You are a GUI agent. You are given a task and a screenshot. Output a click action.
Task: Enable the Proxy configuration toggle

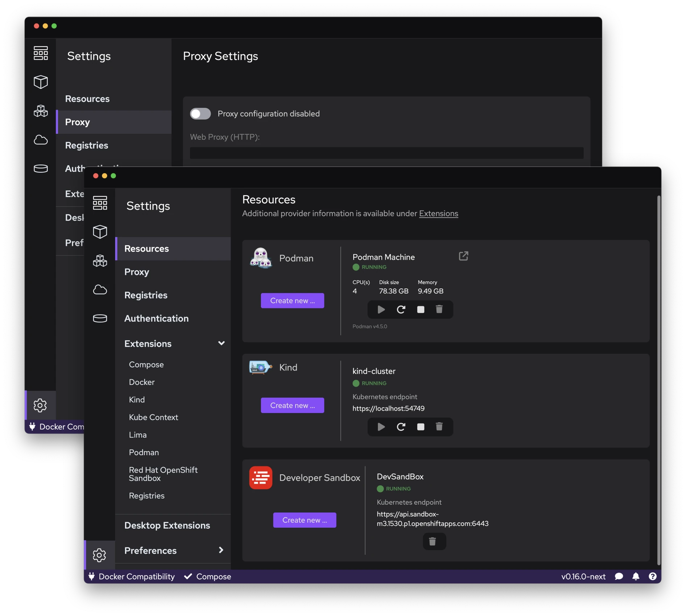(200, 114)
